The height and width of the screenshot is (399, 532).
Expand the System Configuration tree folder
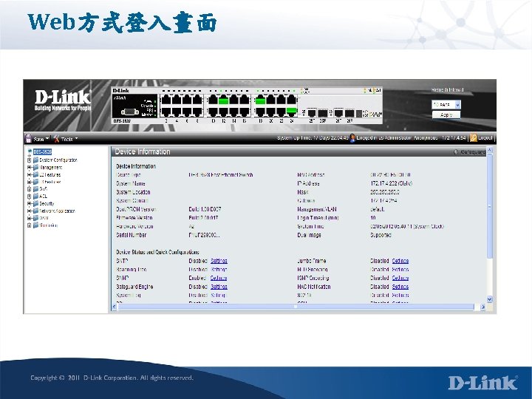click(x=29, y=160)
